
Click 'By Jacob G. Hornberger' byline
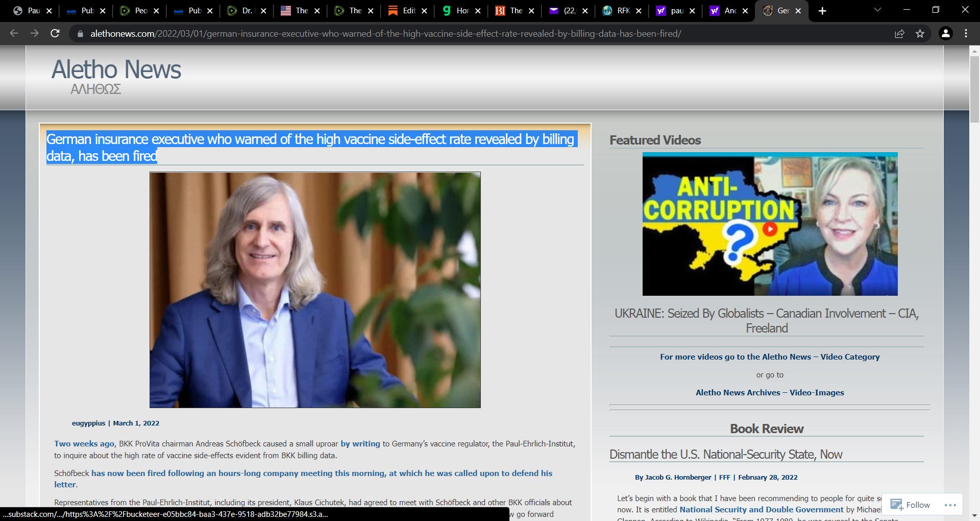(x=673, y=477)
